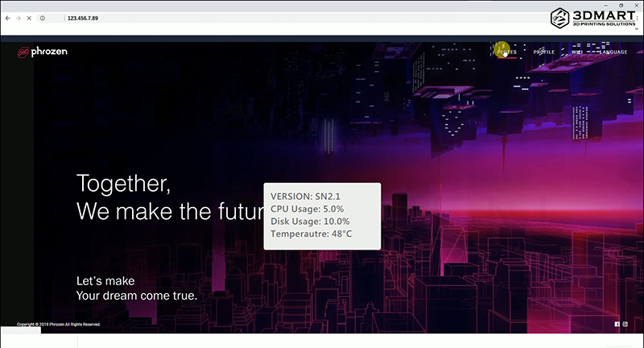644x348 pixels.
Task: Open the PLATES menu
Action: pyautogui.click(x=507, y=52)
